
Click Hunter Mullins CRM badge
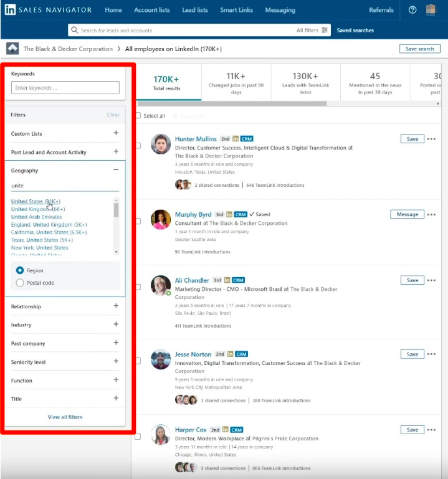[247, 139]
